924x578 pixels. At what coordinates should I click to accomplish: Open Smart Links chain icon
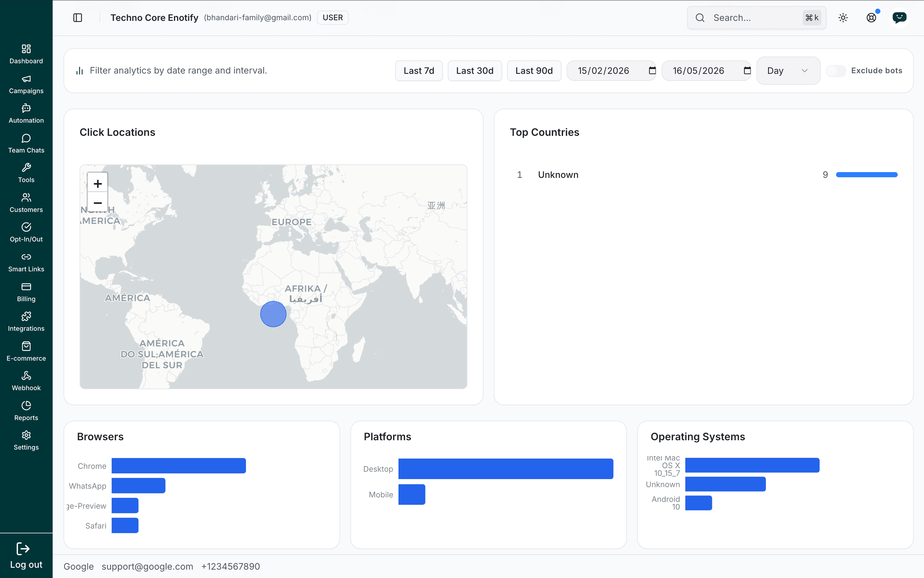pos(26,257)
